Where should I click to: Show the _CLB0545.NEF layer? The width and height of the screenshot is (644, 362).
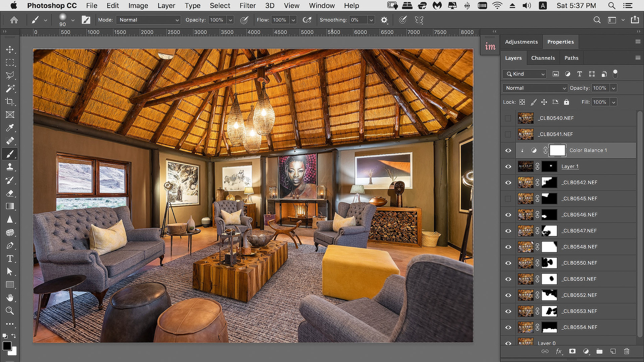(508, 198)
